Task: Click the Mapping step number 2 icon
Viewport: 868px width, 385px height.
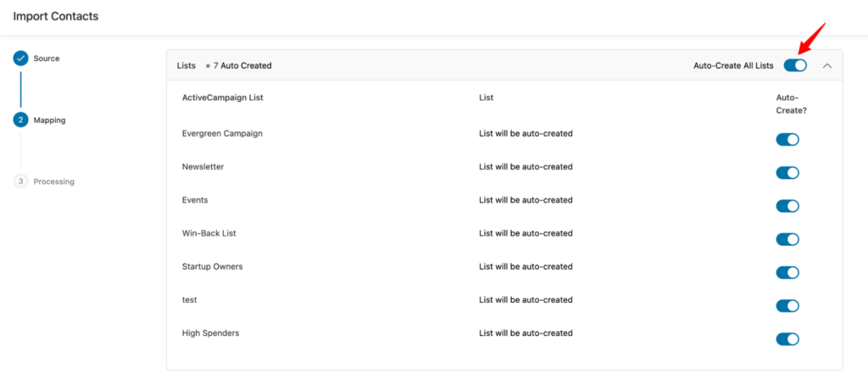Action: pyautogui.click(x=20, y=120)
